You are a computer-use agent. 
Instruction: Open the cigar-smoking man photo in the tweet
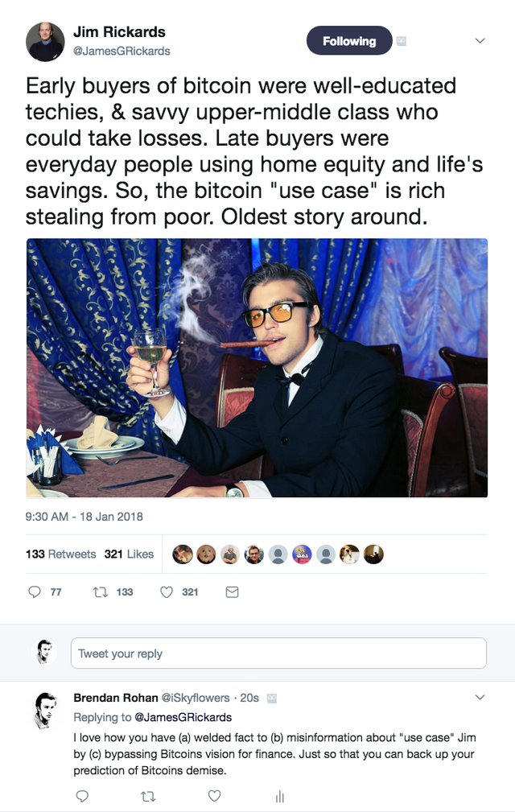(x=257, y=368)
